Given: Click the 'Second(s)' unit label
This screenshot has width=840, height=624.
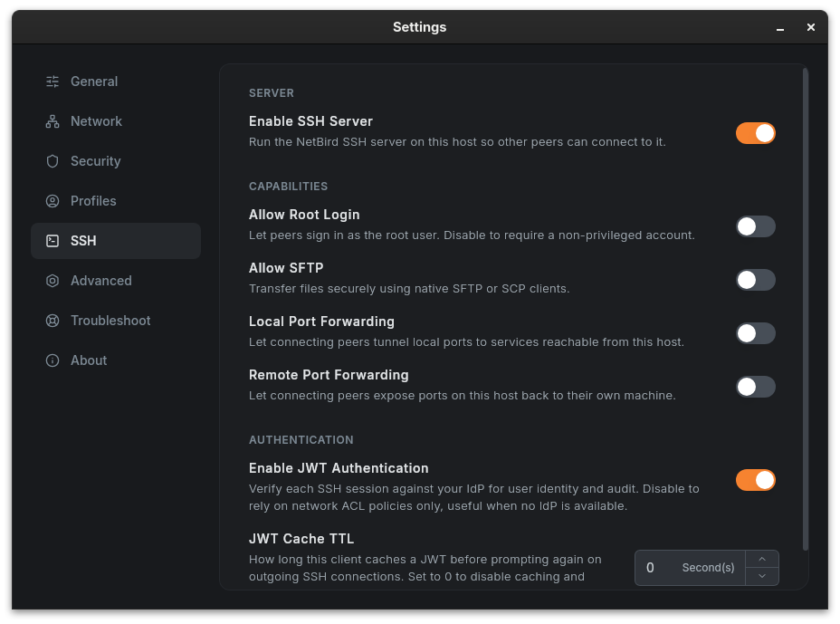Looking at the screenshot, I should [x=708, y=568].
